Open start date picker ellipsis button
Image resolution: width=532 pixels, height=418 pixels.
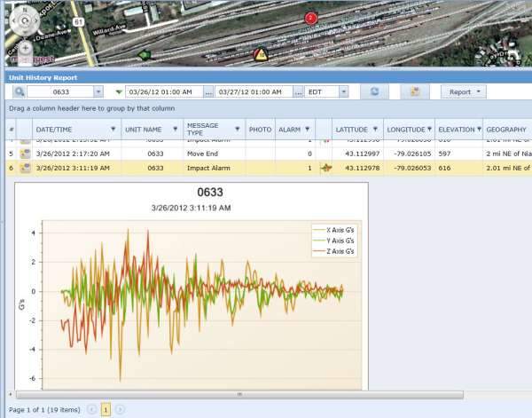tap(208, 91)
